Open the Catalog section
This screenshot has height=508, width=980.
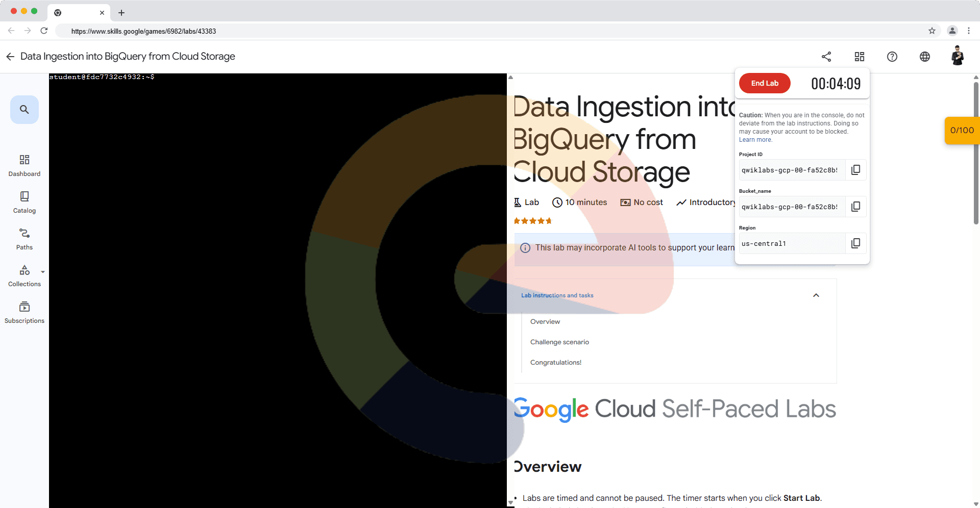point(24,202)
